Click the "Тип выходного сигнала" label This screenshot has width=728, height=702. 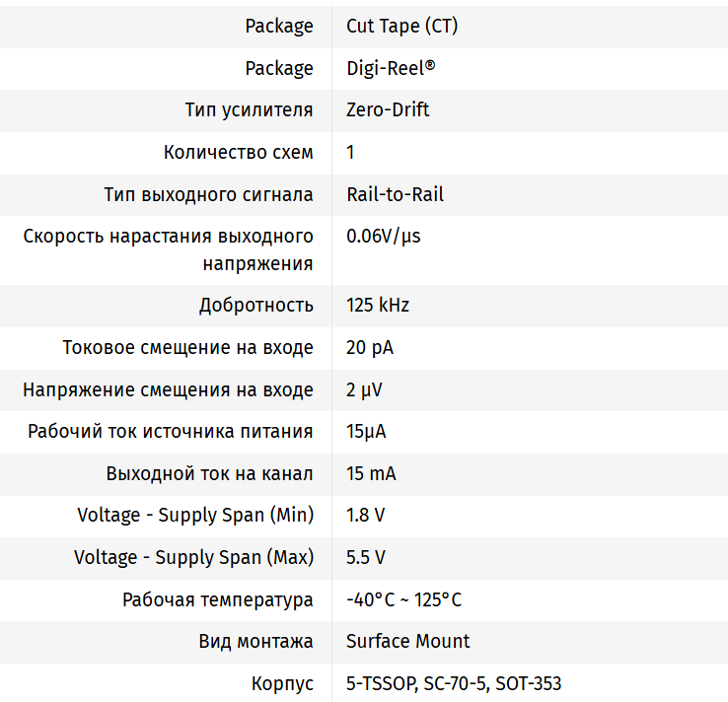coord(208,194)
